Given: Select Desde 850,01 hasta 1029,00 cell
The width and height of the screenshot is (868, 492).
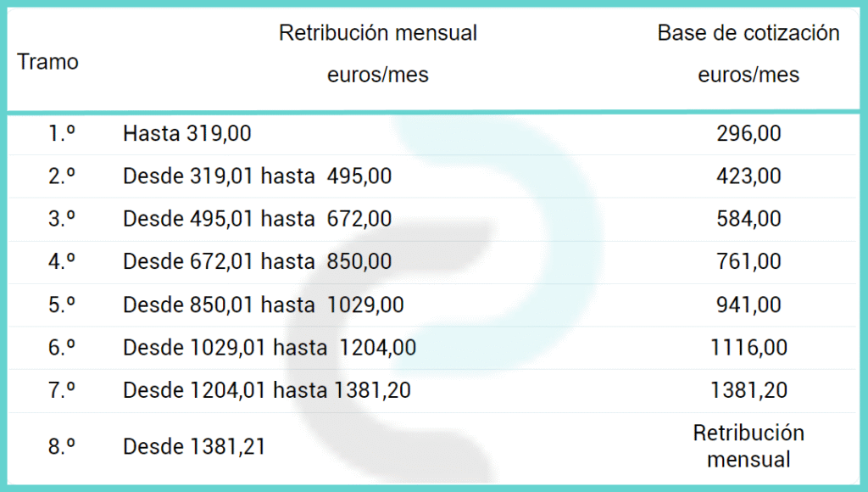Looking at the screenshot, I should click(264, 305).
